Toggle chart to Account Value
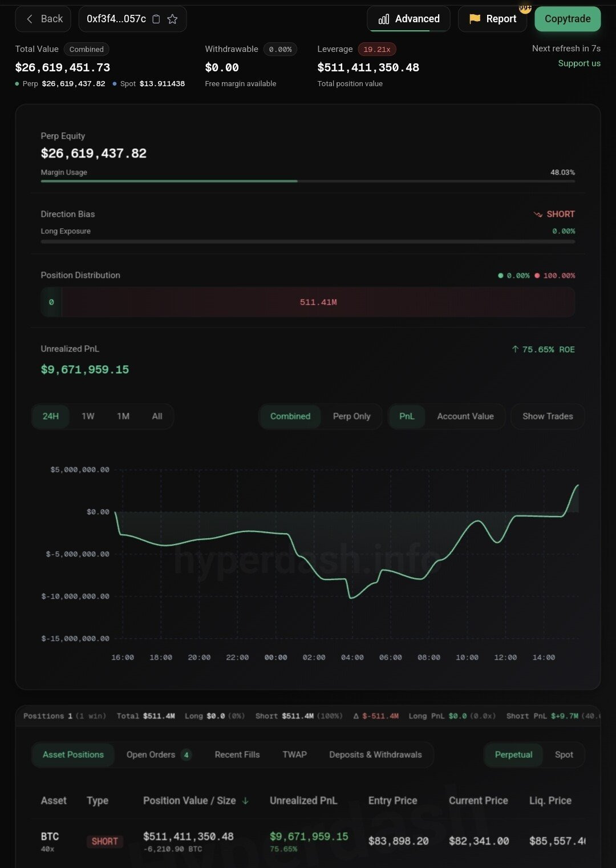Viewport: 616px width, 868px height. coord(465,416)
